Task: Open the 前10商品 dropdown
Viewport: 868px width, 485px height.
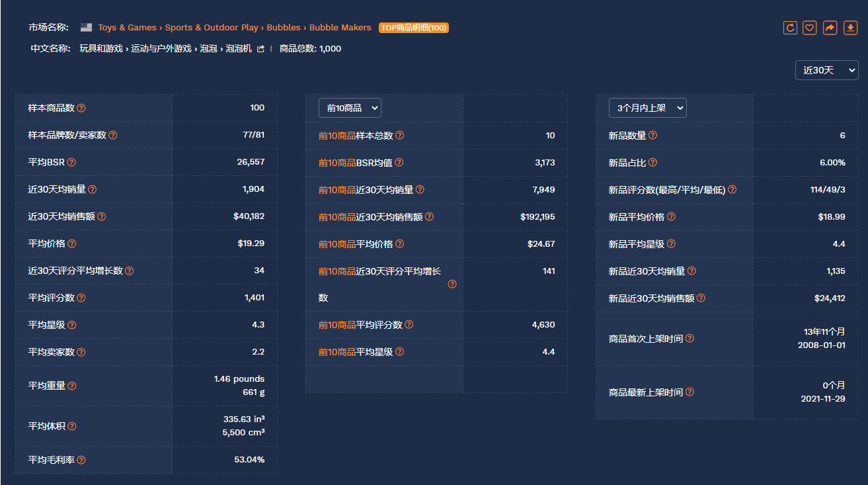Action: [350, 108]
